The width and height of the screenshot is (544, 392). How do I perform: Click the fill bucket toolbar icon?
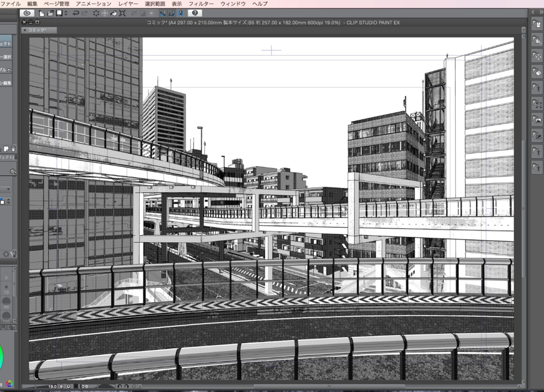[x=114, y=13]
